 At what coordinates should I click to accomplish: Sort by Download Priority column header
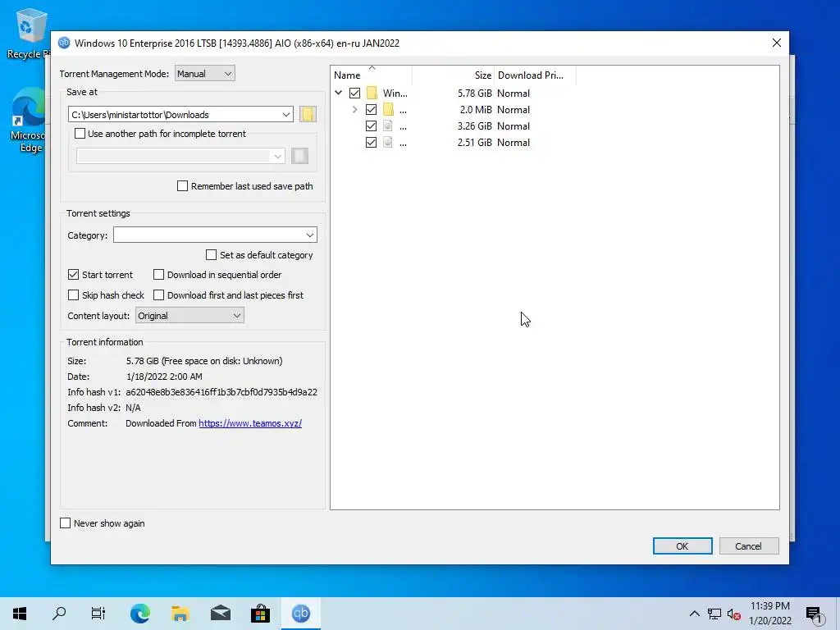[535, 75]
